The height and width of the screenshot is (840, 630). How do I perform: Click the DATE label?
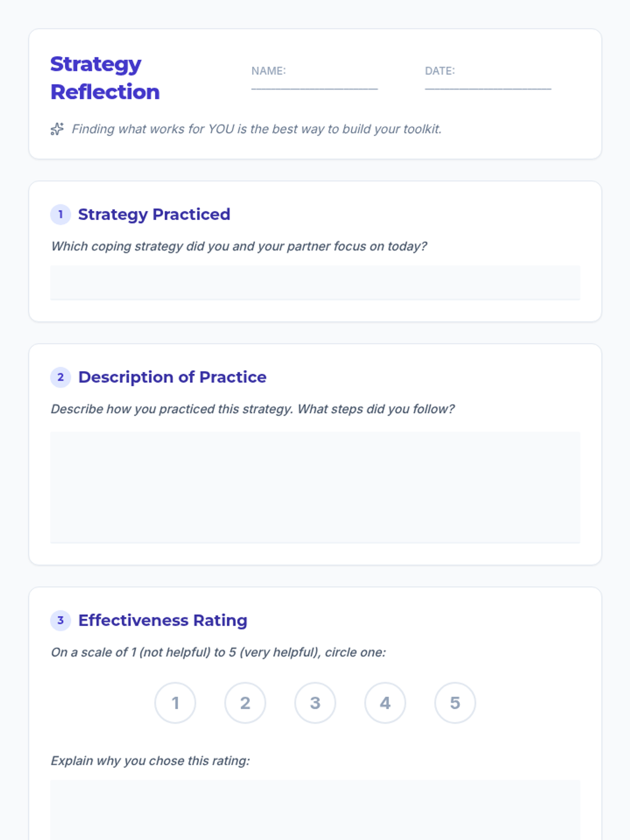(x=440, y=71)
